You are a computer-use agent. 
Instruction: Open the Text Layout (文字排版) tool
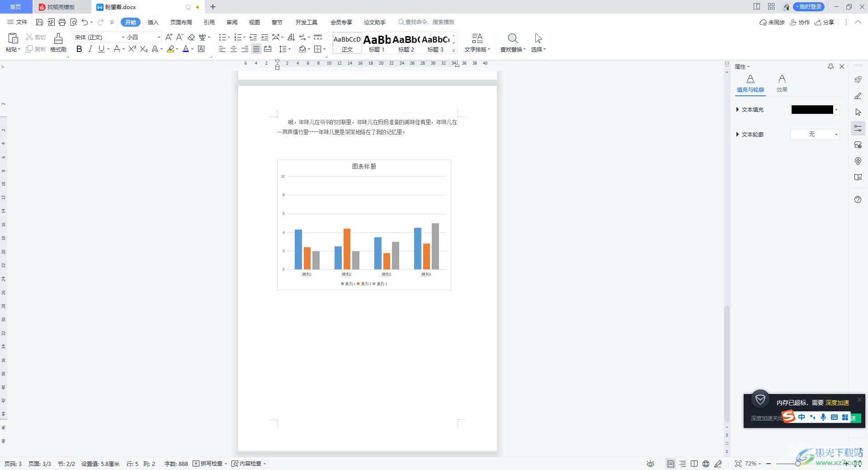click(x=477, y=42)
